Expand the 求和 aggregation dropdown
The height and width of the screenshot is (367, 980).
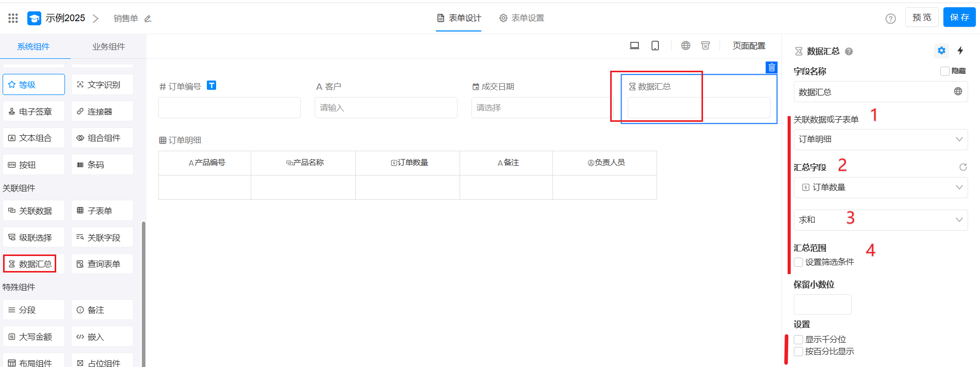[880, 220]
